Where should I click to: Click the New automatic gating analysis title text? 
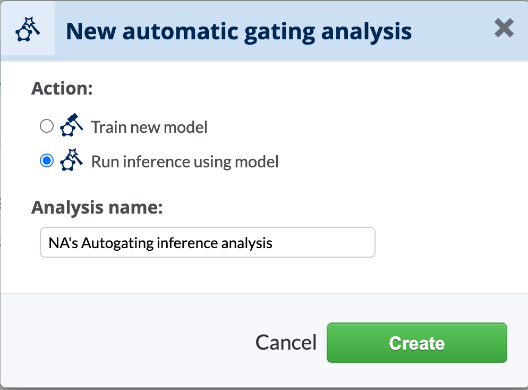[x=239, y=32]
